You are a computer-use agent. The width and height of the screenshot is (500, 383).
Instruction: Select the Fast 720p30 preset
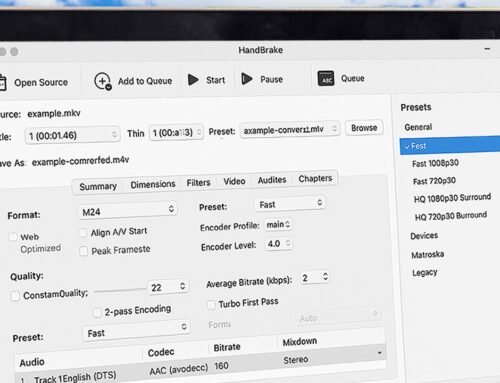(434, 181)
